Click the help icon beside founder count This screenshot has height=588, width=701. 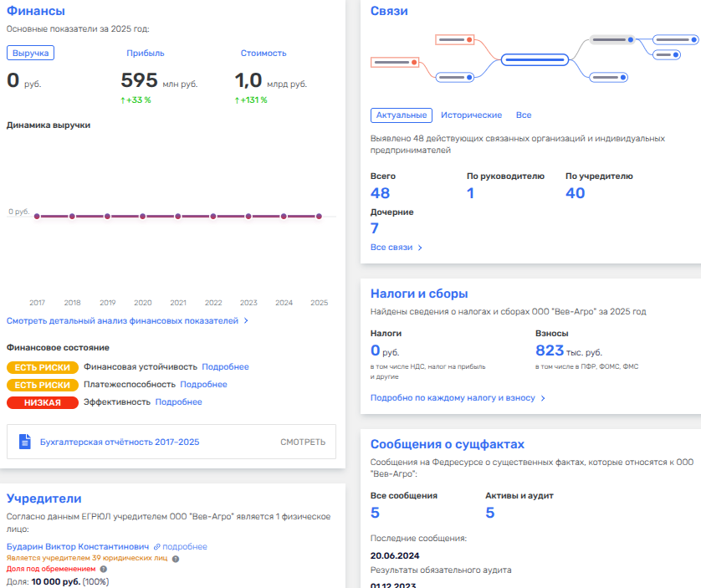click(176, 559)
